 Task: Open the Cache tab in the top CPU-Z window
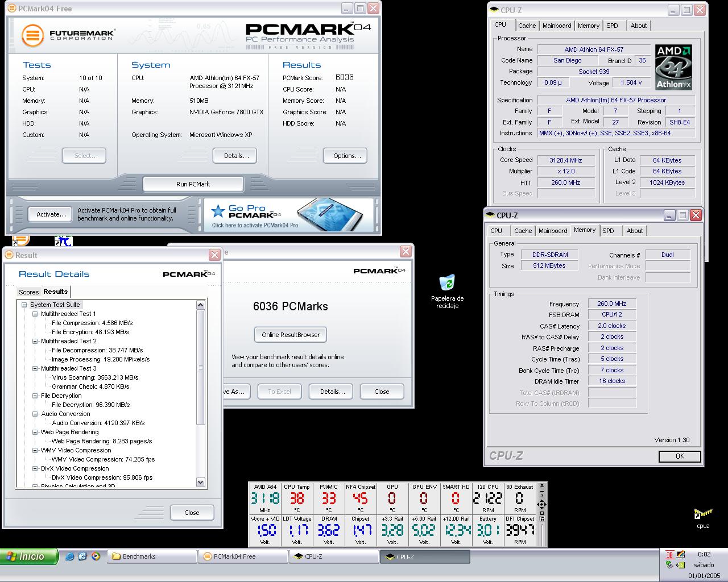click(527, 26)
